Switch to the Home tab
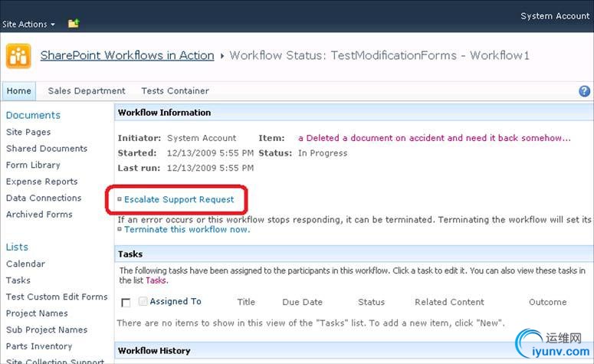 [x=19, y=91]
